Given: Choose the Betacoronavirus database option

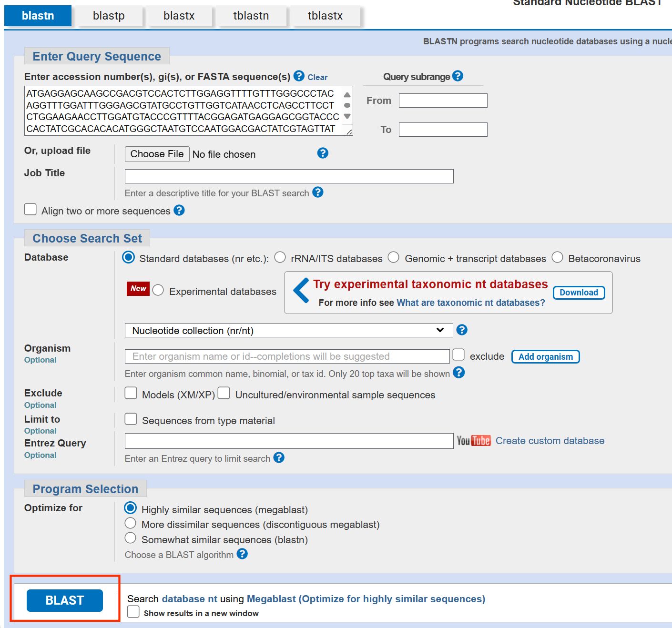Looking at the screenshot, I should point(558,257).
